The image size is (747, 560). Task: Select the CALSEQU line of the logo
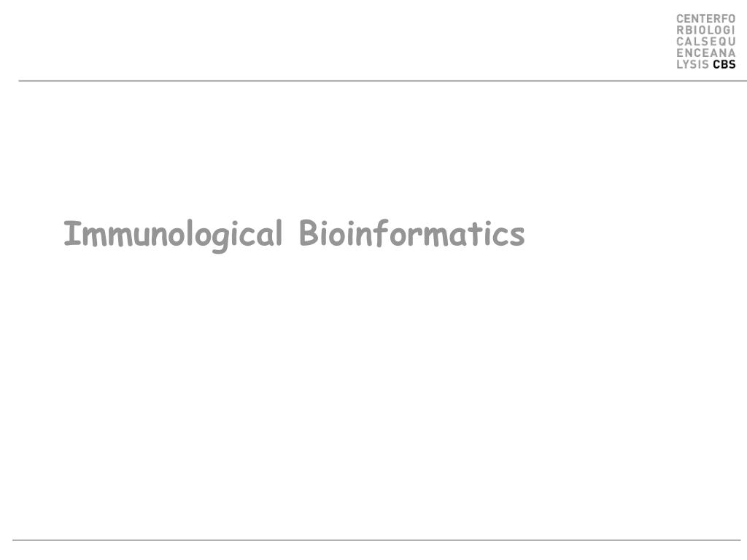(706, 42)
